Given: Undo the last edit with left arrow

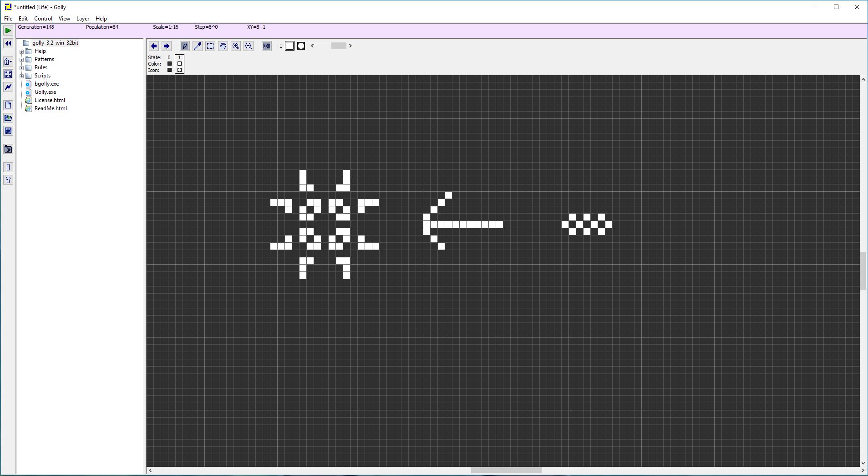Looking at the screenshot, I should pyautogui.click(x=154, y=46).
